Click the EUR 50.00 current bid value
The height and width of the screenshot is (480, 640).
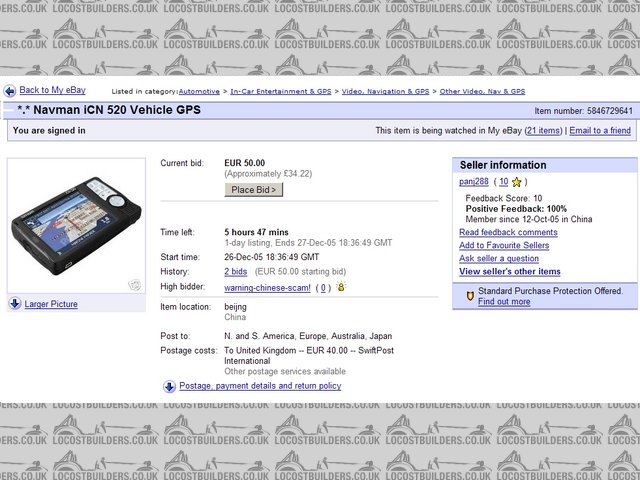click(x=244, y=163)
